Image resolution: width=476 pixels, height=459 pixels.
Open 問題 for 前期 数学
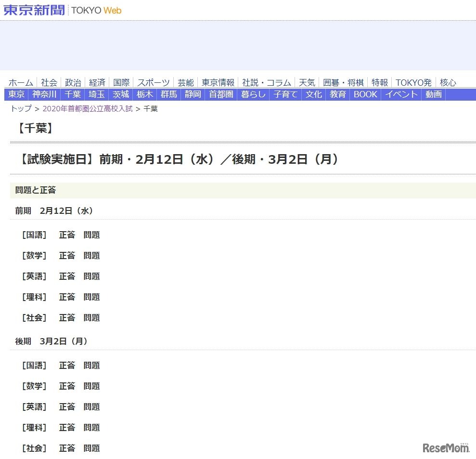[91, 256]
